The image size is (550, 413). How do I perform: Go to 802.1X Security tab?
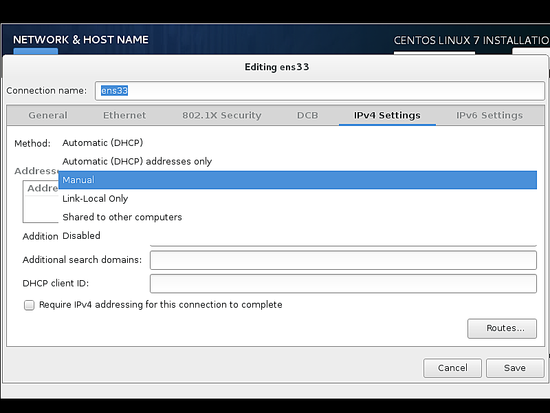point(222,115)
